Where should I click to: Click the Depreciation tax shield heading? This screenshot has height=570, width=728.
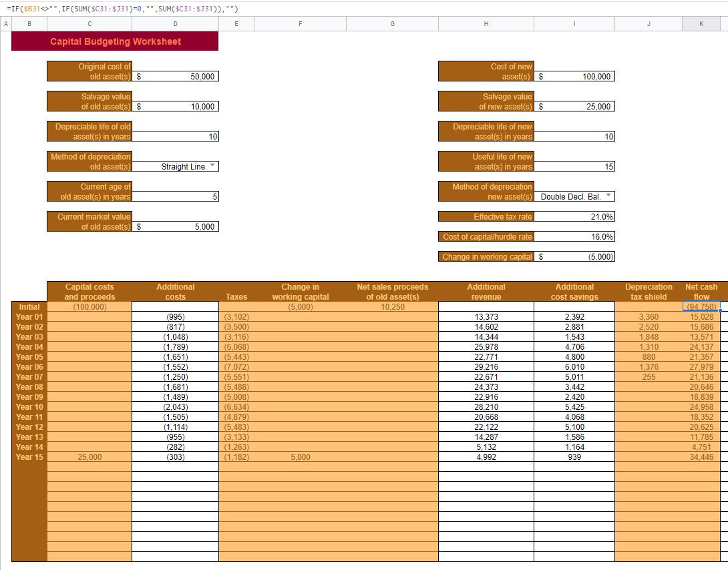point(649,292)
